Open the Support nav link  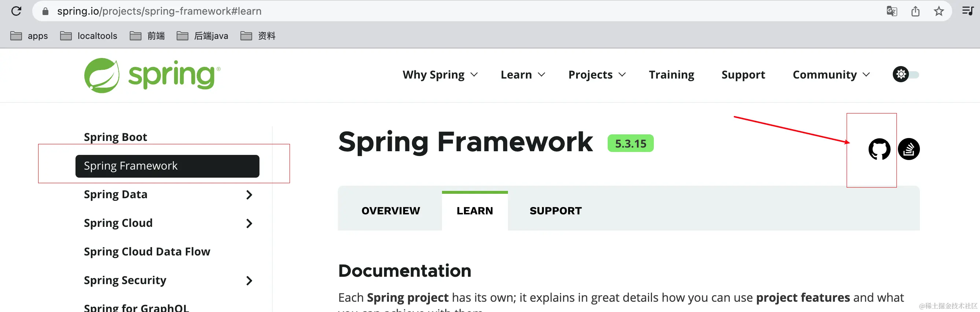[743, 75]
